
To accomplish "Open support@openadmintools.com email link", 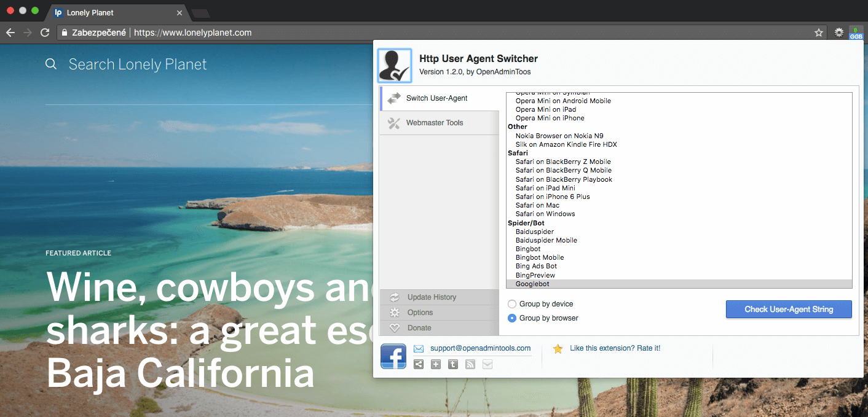I will point(480,348).
